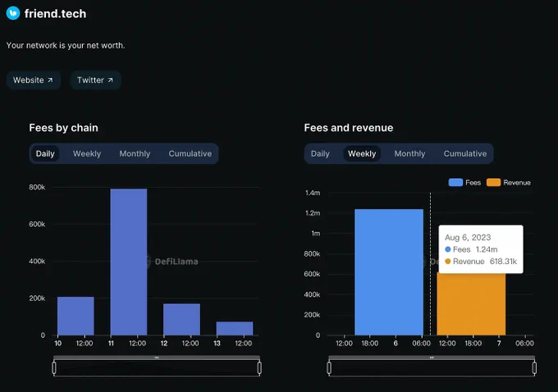Image resolution: width=558 pixels, height=392 pixels.
Task: Click the 'Fees 1.24m' tooltip row
Action: pyautogui.click(x=471, y=249)
